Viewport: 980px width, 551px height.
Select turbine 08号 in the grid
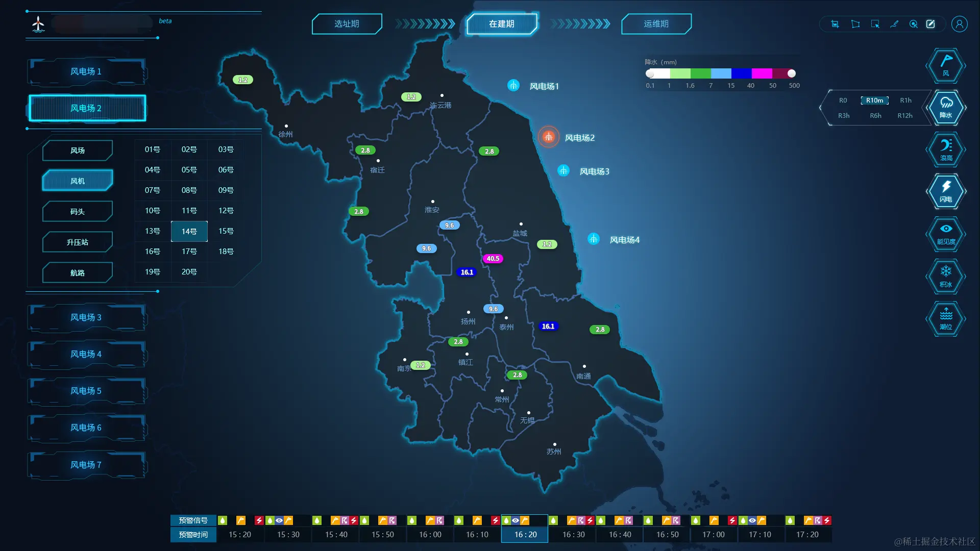pos(189,190)
